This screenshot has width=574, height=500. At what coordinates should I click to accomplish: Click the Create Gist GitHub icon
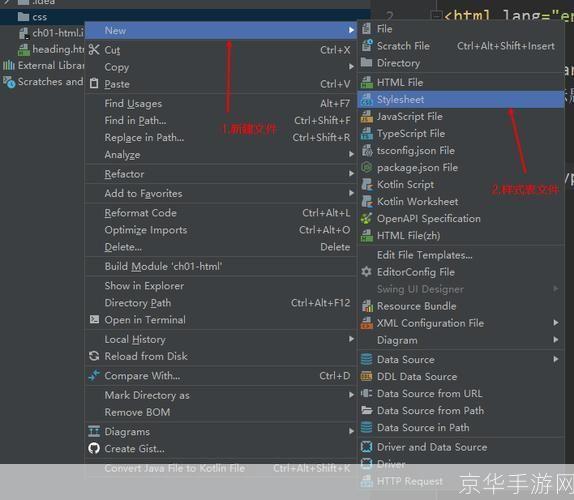94,448
